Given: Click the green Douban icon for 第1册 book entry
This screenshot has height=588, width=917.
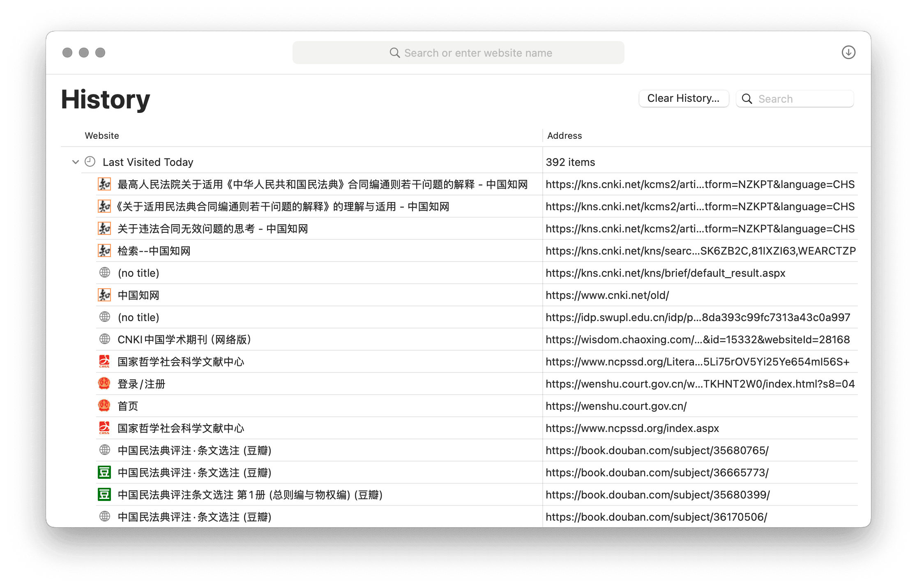Looking at the screenshot, I should [x=104, y=494].
